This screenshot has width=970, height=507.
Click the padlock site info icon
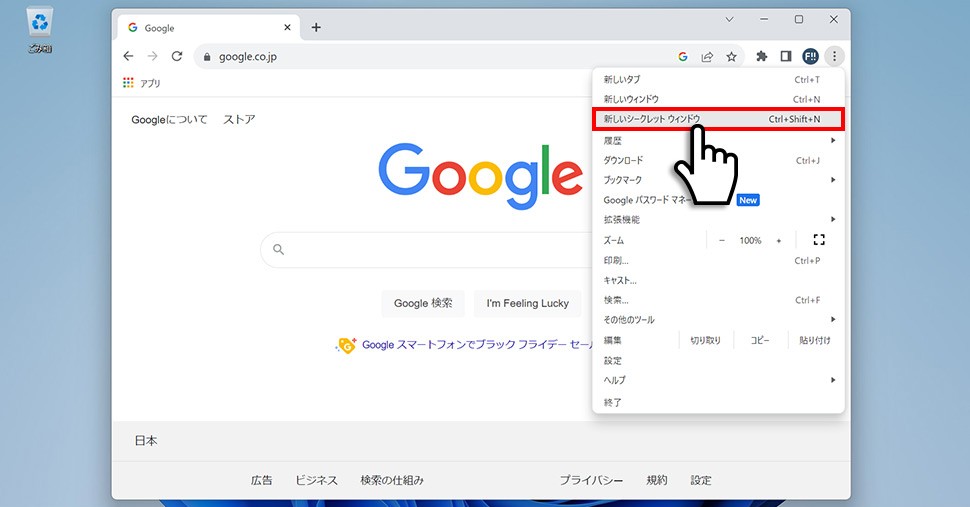click(x=207, y=57)
